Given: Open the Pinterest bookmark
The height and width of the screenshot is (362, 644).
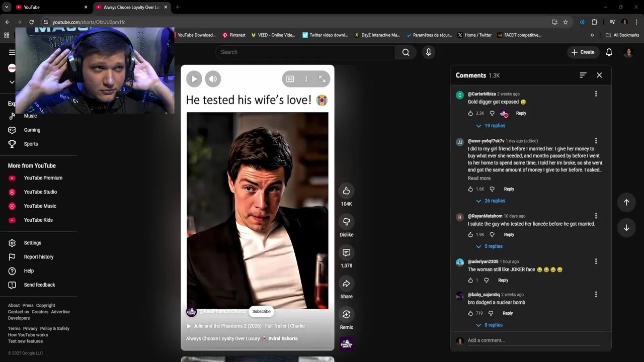Looking at the screenshot, I should pyautogui.click(x=234, y=35).
